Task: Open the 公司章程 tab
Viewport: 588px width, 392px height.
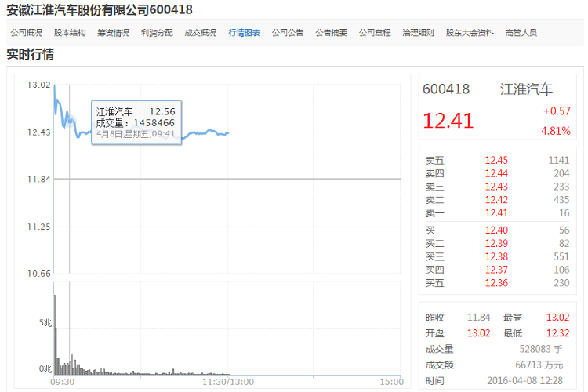Action: [375, 33]
